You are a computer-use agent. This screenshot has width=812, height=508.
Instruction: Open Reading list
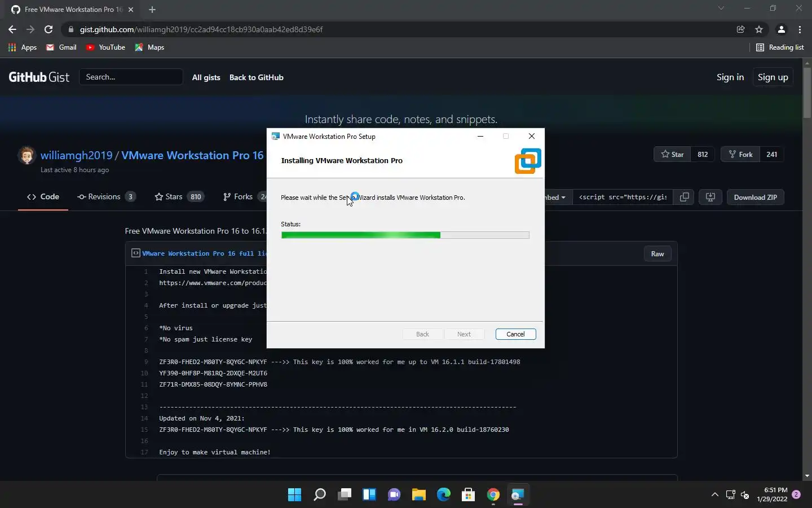tap(780, 47)
